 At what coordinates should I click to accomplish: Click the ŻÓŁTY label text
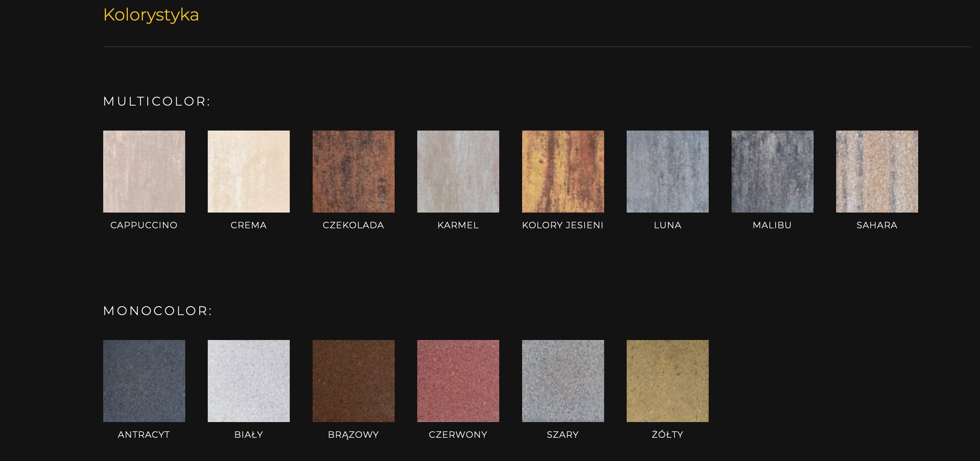pos(668,434)
